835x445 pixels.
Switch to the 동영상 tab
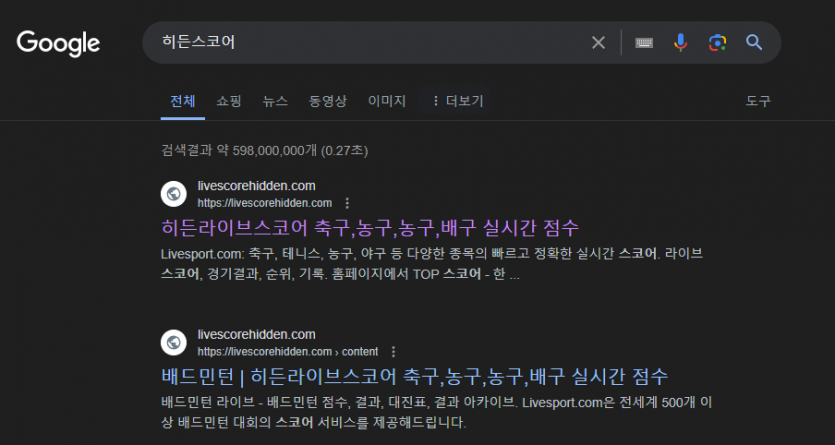328,101
